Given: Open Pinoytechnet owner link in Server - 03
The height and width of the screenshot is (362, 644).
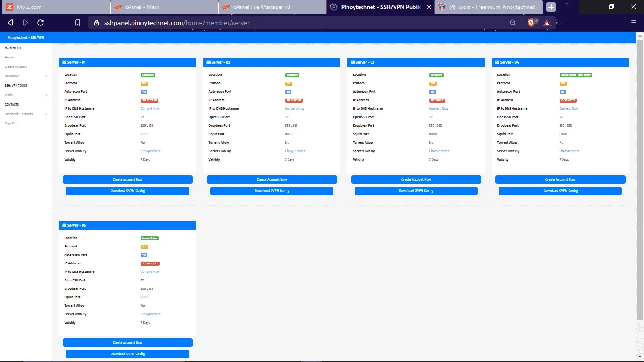Looking at the screenshot, I should [x=439, y=151].
